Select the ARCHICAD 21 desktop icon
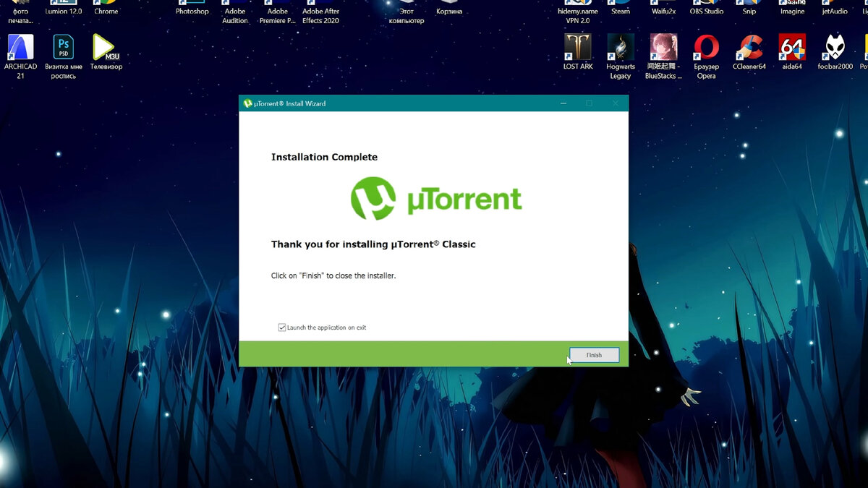The height and width of the screenshot is (488, 868). [x=20, y=56]
